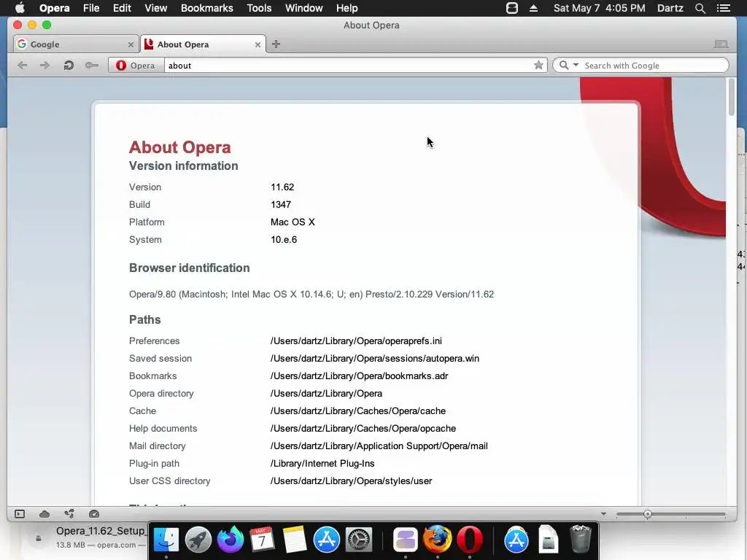Open Spotlight search in menu bar
This screenshot has width=747, height=560.
700,8
